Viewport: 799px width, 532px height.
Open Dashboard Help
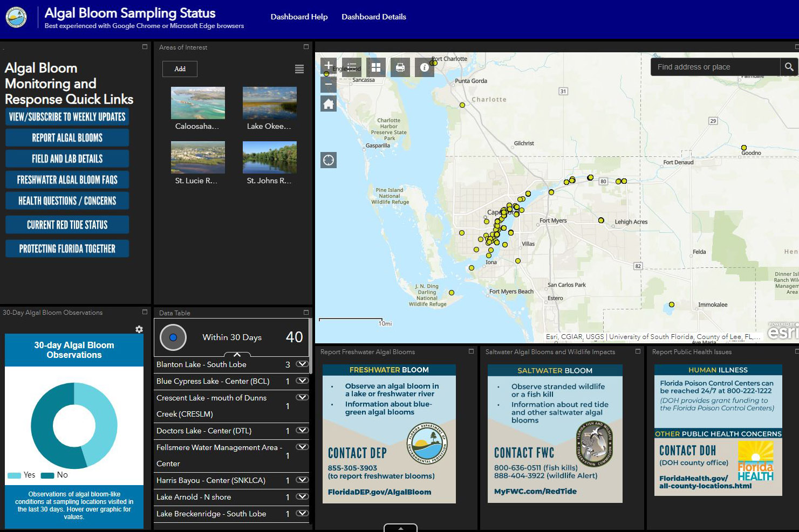click(299, 17)
